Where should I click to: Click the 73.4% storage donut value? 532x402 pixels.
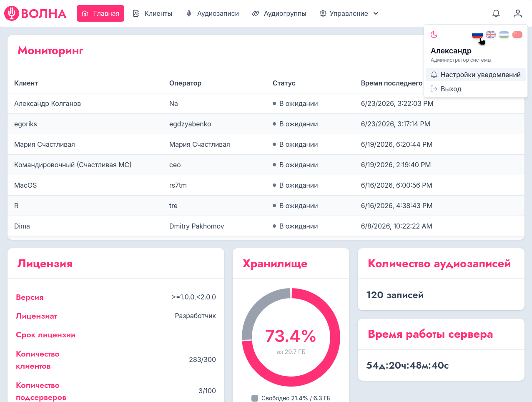(x=291, y=336)
